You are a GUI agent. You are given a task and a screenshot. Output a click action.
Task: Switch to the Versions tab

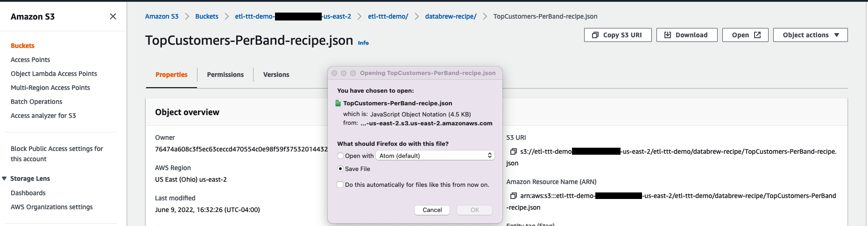276,75
